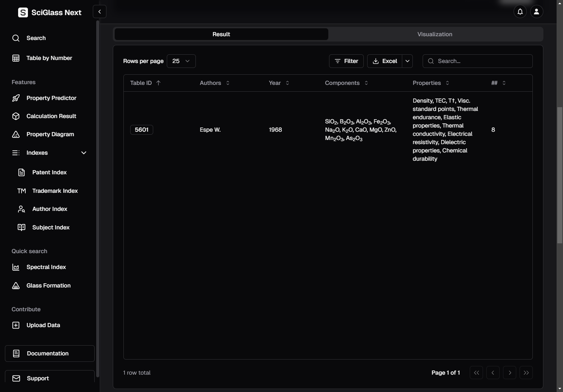Screen dimensions: 563x392
Task: Collapse the sidebar with arrow button
Action: [x=100, y=12]
